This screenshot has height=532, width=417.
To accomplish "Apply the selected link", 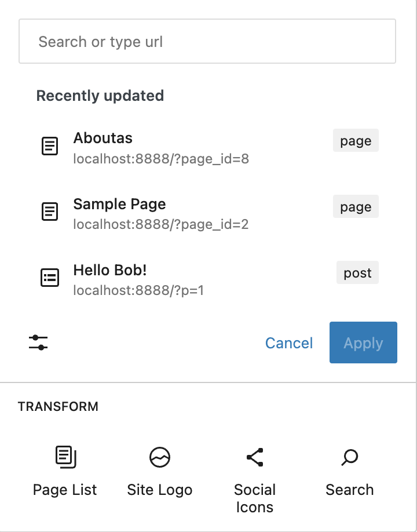I will [x=363, y=342].
